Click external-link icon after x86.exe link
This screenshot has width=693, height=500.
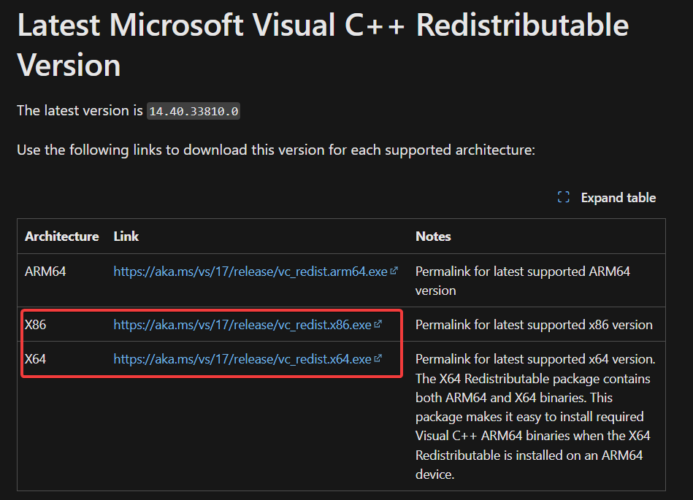click(x=377, y=324)
